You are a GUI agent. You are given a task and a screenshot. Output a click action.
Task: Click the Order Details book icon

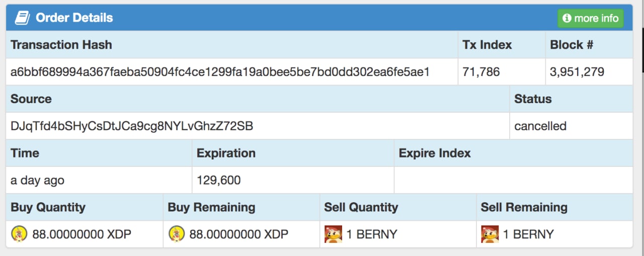pyautogui.click(x=22, y=18)
